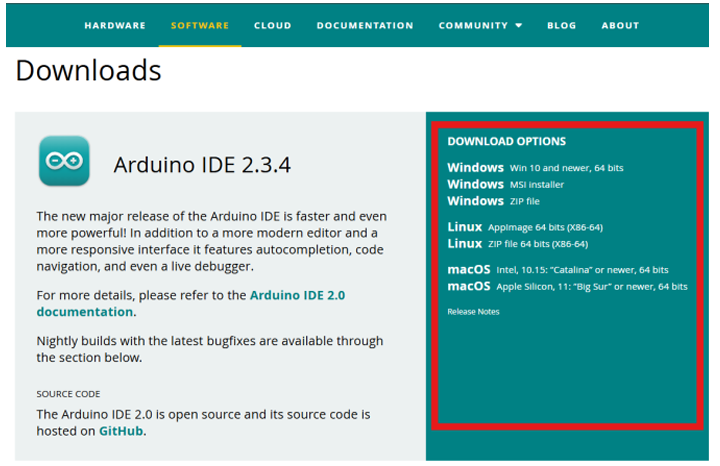Image resolution: width=720 pixels, height=466 pixels.
Task: Open the About navigation item
Action: pyautogui.click(x=620, y=26)
